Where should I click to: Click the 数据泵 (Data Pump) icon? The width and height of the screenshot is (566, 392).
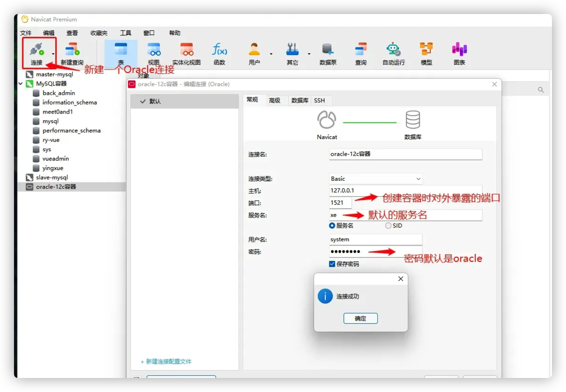point(328,53)
